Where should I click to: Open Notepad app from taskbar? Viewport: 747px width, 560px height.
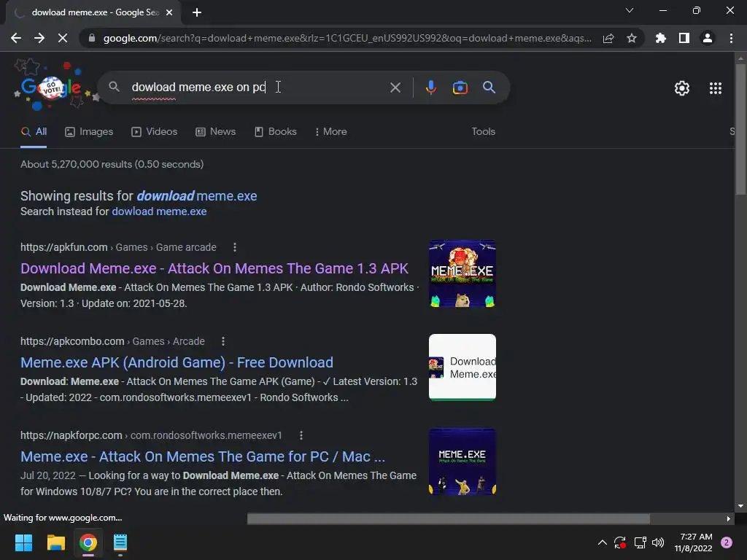tap(120, 542)
